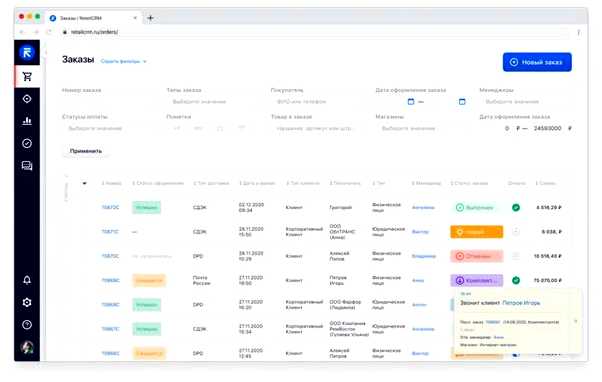The image size is (602, 382).
Task: Open green Выполнен status in Григорий row
Action: click(x=475, y=208)
